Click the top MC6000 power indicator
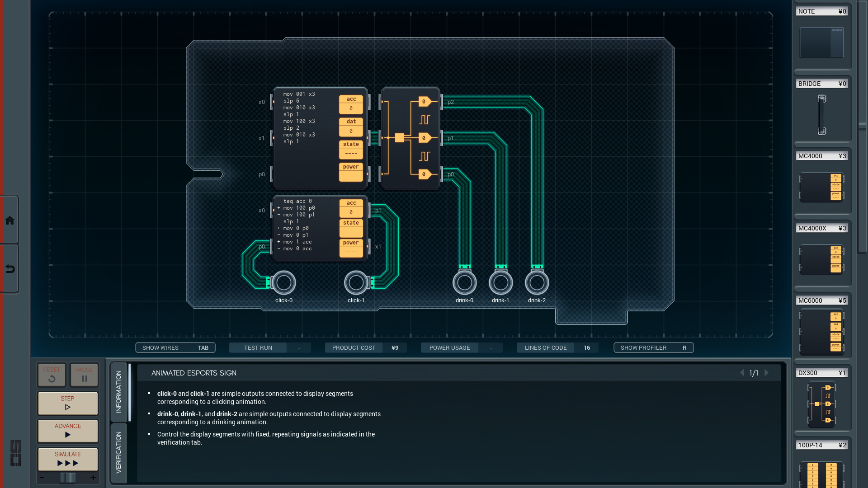The height and width of the screenshot is (488, 868). point(351,172)
